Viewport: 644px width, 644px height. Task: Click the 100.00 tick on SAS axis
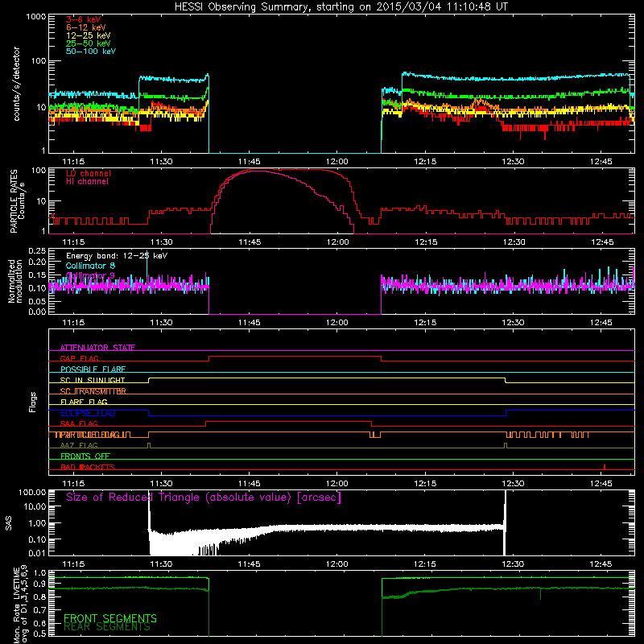pos(32,492)
